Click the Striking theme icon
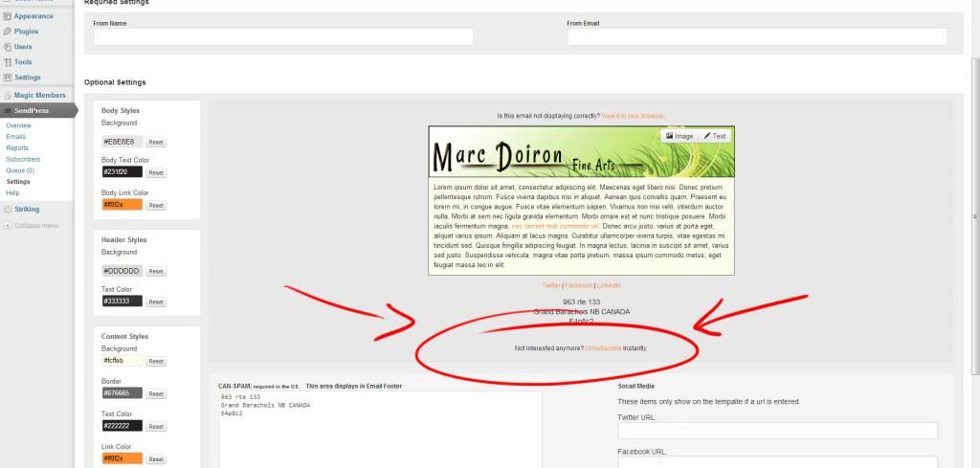 coord(8,209)
